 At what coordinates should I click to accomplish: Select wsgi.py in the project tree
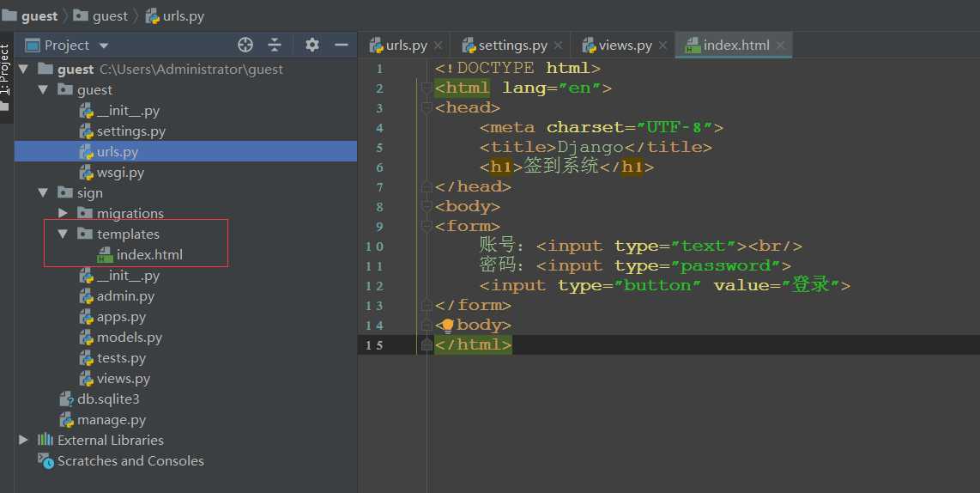[x=120, y=172]
